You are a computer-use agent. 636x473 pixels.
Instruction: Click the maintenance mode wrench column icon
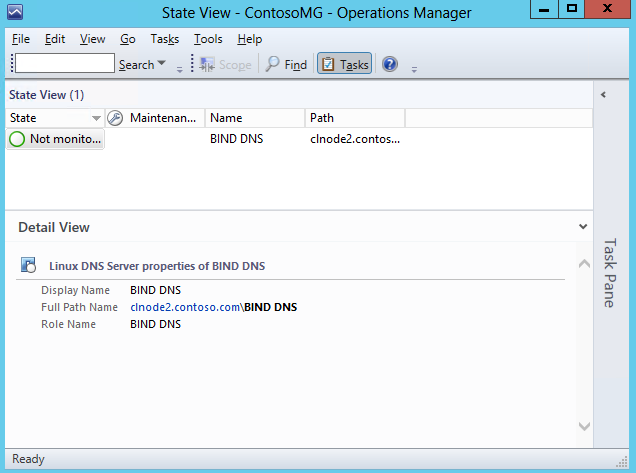click(114, 118)
